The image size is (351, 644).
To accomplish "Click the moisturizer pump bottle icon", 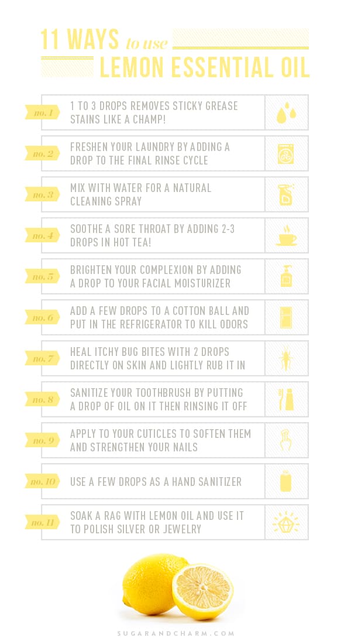I will 286,276.
